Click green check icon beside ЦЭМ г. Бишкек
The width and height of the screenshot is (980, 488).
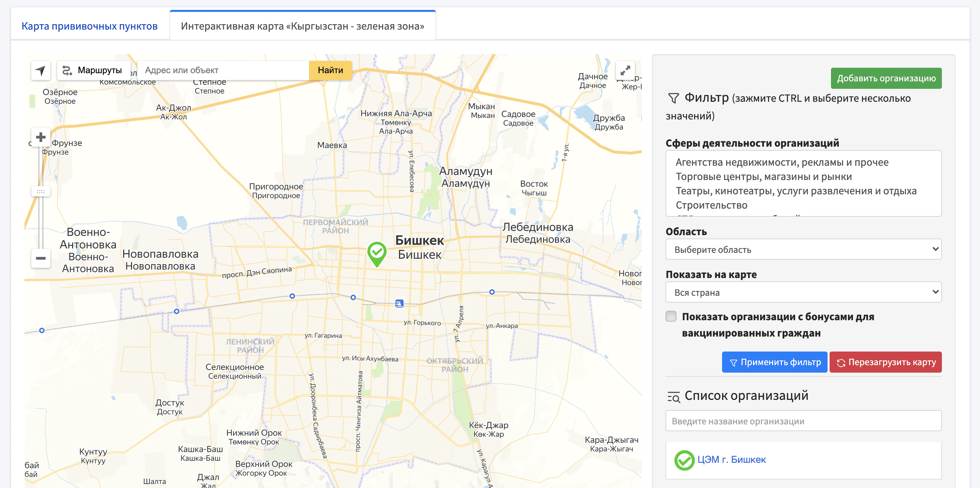click(684, 460)
